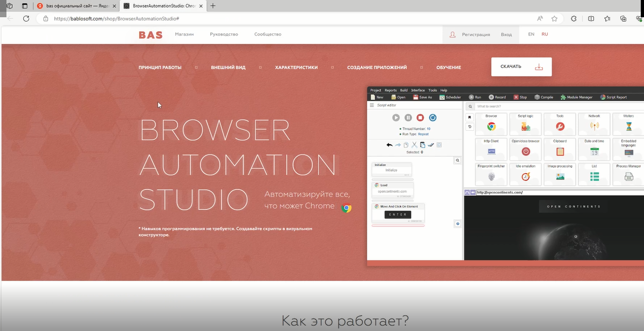Click Build menu in BAS screenshot

[404, 90]
